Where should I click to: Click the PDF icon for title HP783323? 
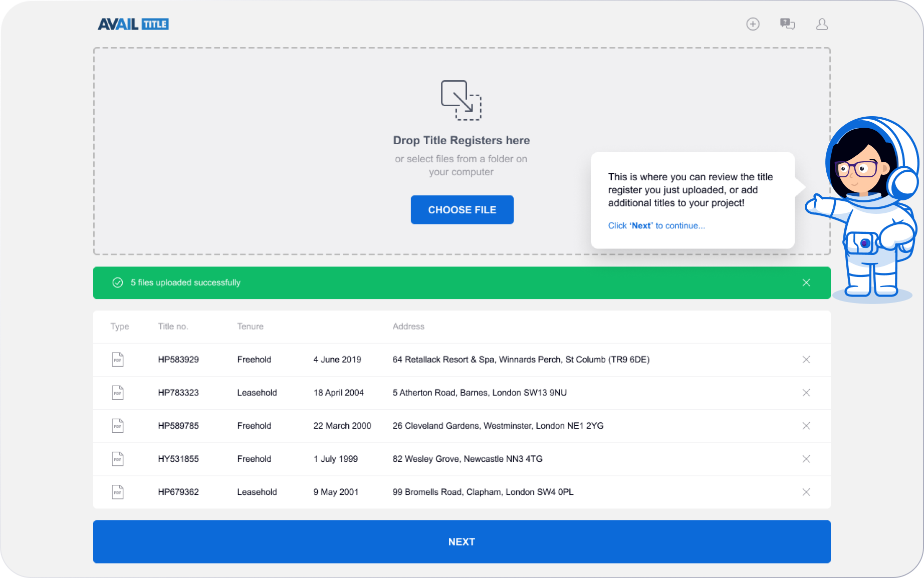117,393
